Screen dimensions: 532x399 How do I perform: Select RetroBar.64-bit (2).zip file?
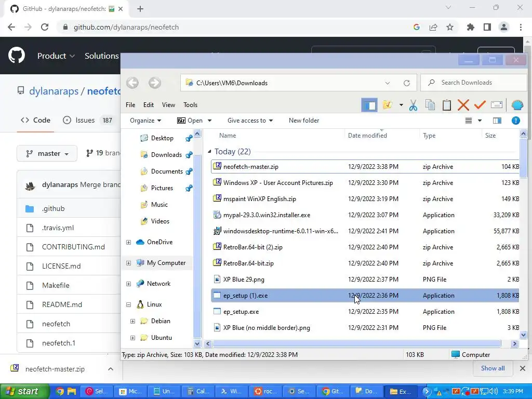[x=365, y=247]
